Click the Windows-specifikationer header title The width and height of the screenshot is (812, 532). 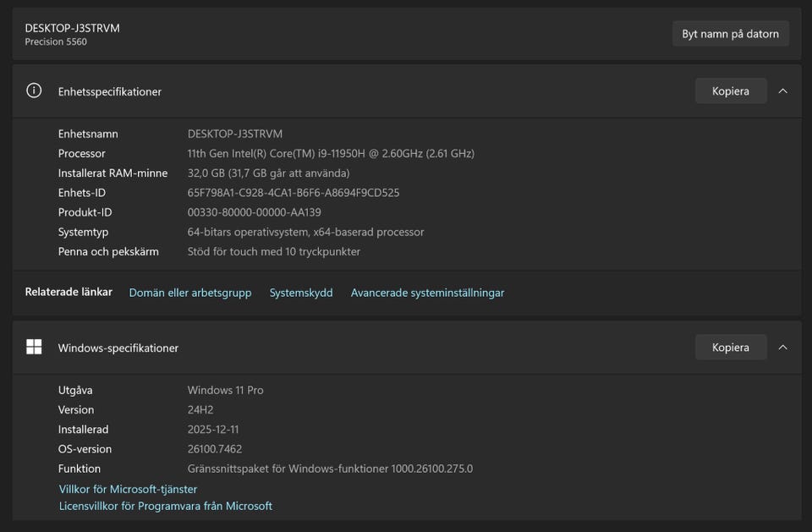[x=118, y=348]
